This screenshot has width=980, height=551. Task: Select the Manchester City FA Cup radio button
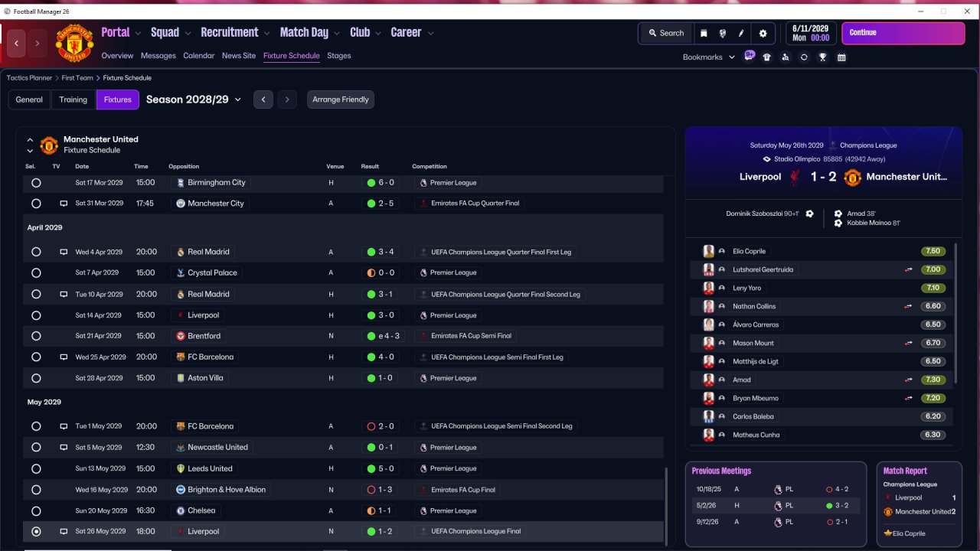36,204
